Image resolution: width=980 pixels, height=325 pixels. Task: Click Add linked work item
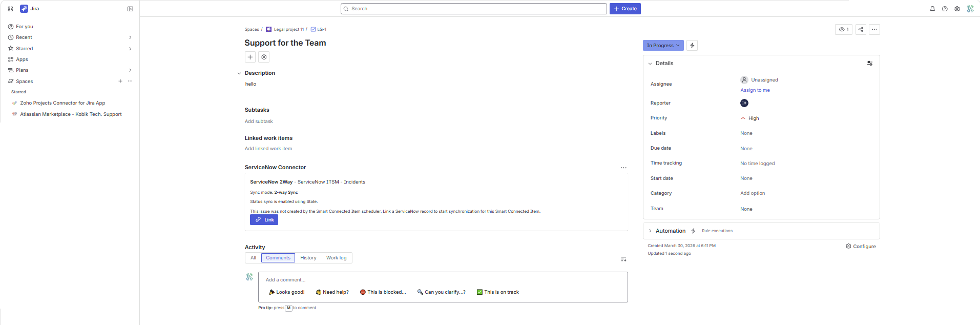pos(268,149)
